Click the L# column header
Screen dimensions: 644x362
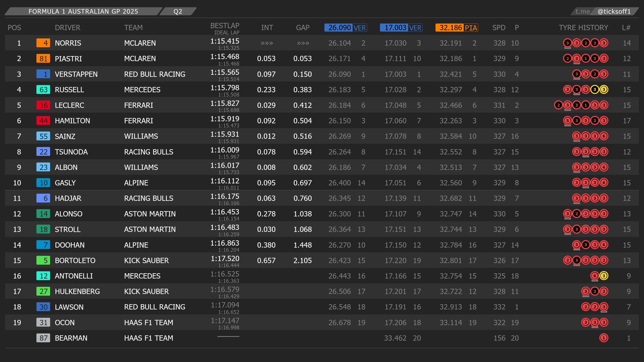pyautogui.click(x=626, y=28)
